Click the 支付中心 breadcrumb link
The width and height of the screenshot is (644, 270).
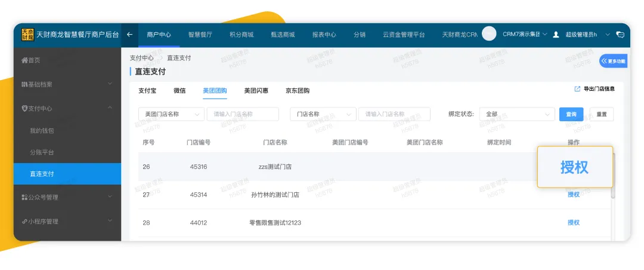click(x=142, y=58)
